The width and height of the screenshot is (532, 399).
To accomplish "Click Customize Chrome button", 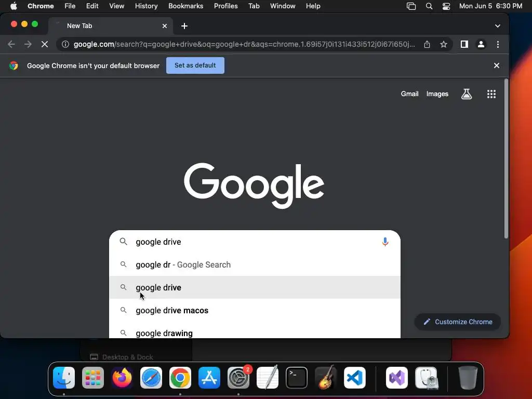I will click(457, 322).
